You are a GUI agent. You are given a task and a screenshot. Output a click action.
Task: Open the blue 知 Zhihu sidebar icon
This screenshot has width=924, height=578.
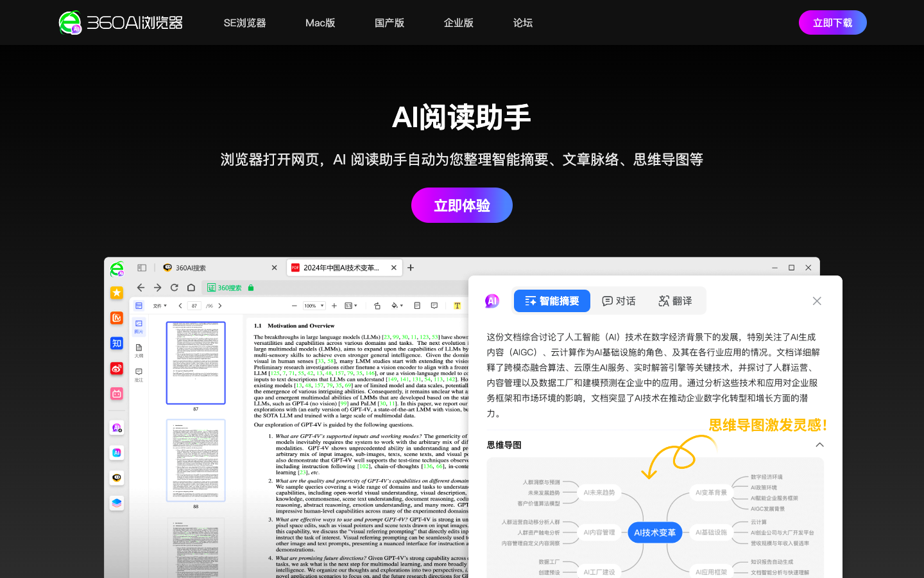(x=117, y=343)
